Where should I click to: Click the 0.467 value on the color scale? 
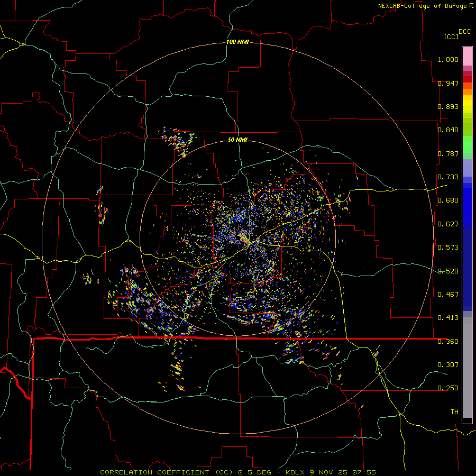[x=448, y=295]
